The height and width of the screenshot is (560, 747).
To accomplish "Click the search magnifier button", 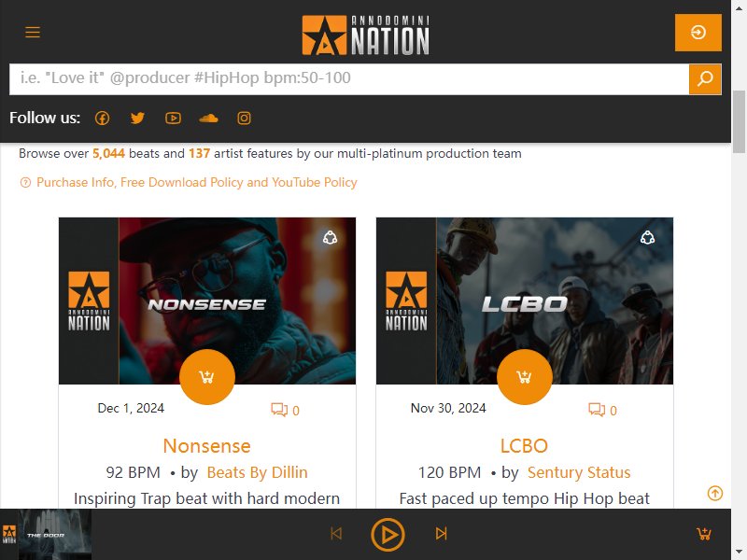I will pyautogui.click(x=705, y=78).
